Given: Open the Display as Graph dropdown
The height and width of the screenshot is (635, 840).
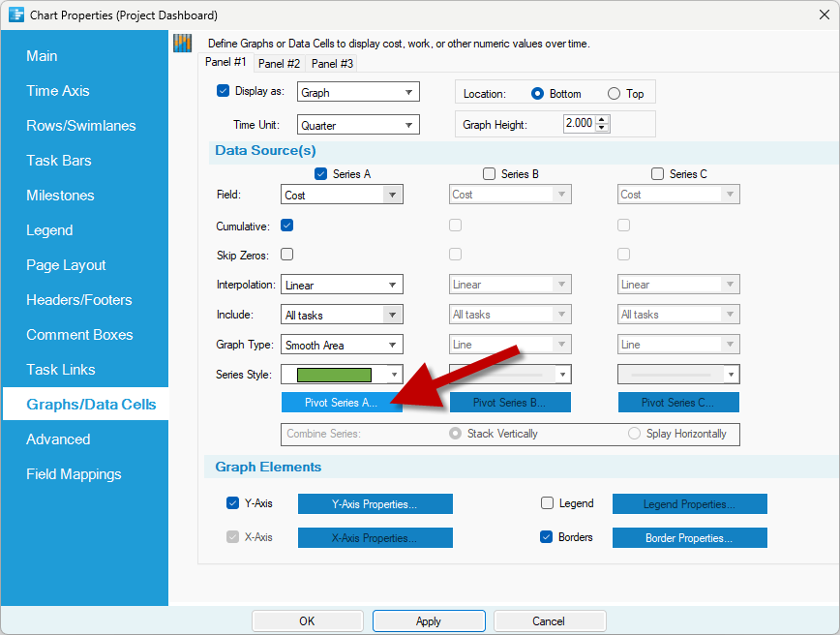Looking at the screenshot, I should click(358, 92).
